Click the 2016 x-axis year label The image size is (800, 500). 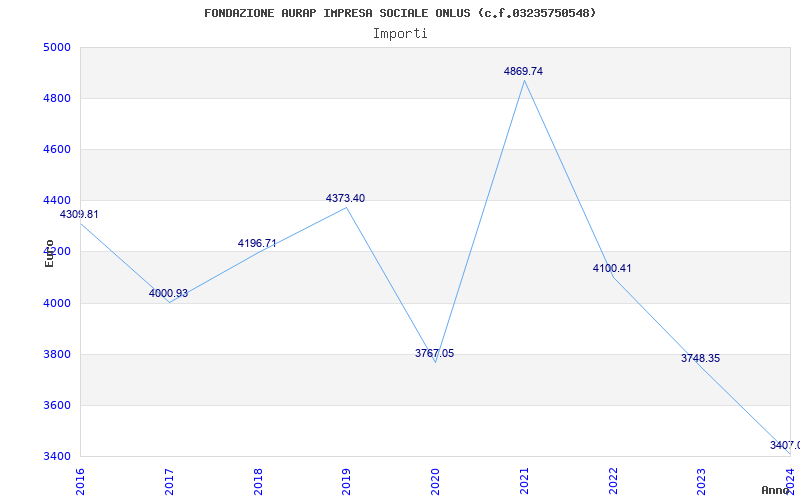(x=81, y=482)
